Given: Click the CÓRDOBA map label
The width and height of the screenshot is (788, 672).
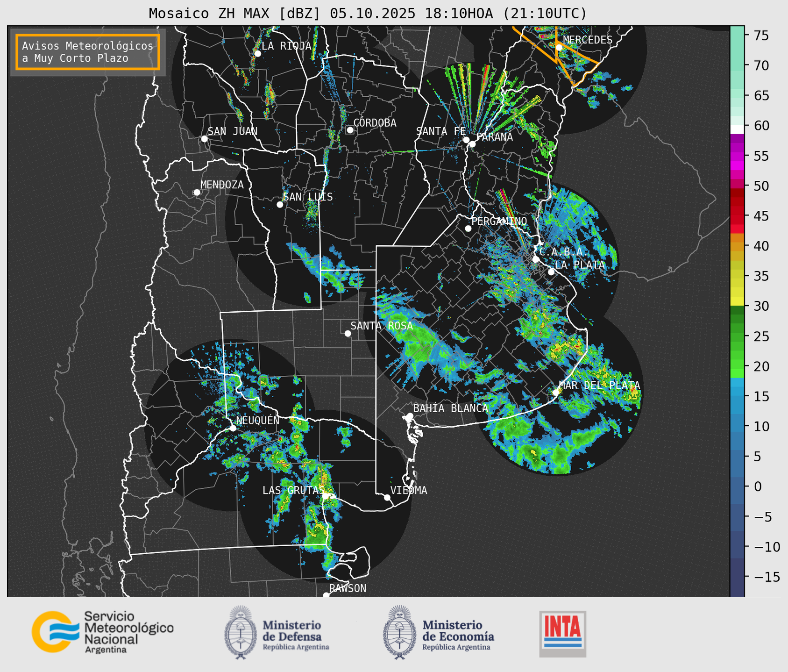Looking at the screenshot, I should click(375, 122).
